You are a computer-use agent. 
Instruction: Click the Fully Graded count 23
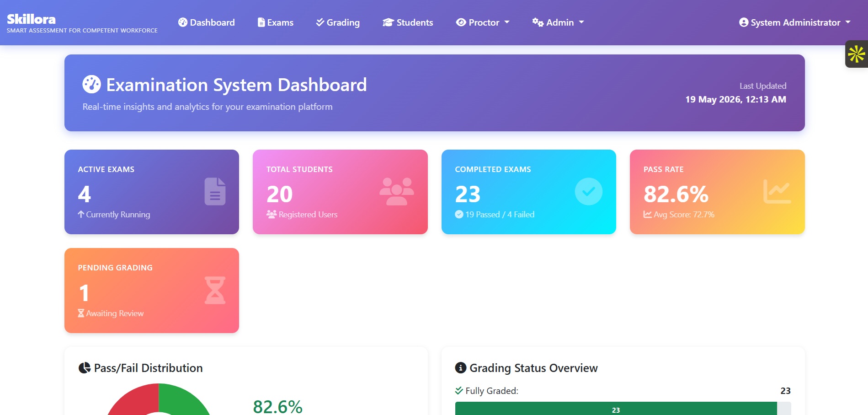785,391
